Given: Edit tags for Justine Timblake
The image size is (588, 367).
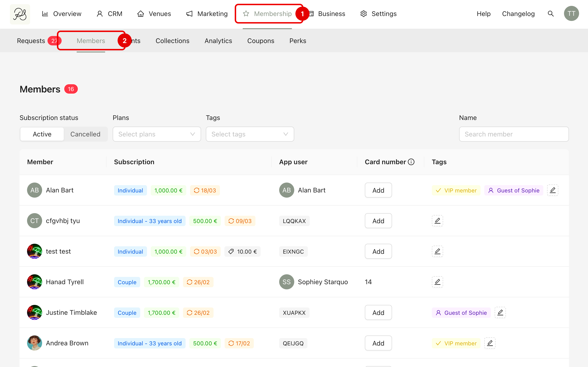Looking at the screenshot, I should tap(500, 312).
